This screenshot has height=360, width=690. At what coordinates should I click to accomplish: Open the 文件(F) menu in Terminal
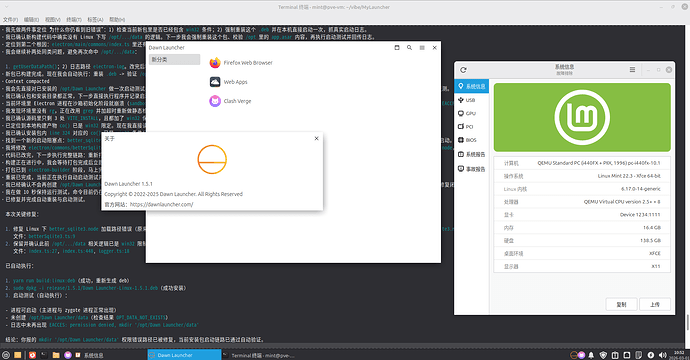[x=11, y=20]
